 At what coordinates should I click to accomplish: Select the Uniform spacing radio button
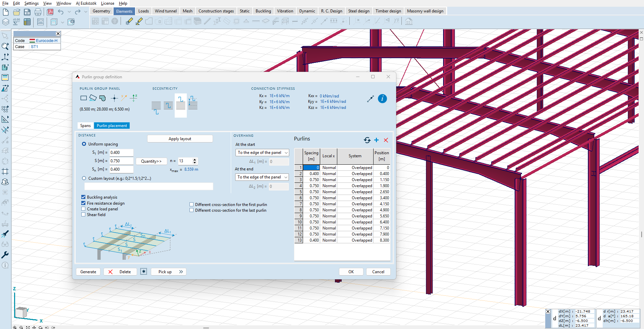pos(84,144)
